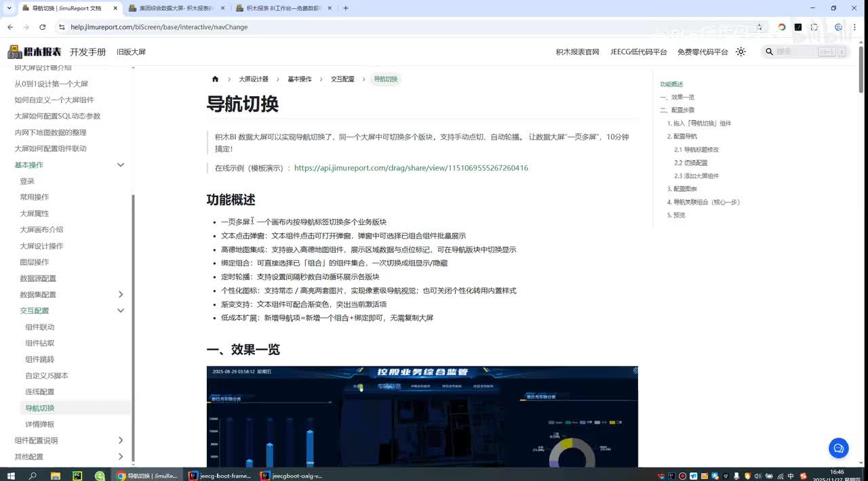Open the 数据源配置 sidebar page
Viewport: 868px width, 481px height.
(x=38, y=278)
